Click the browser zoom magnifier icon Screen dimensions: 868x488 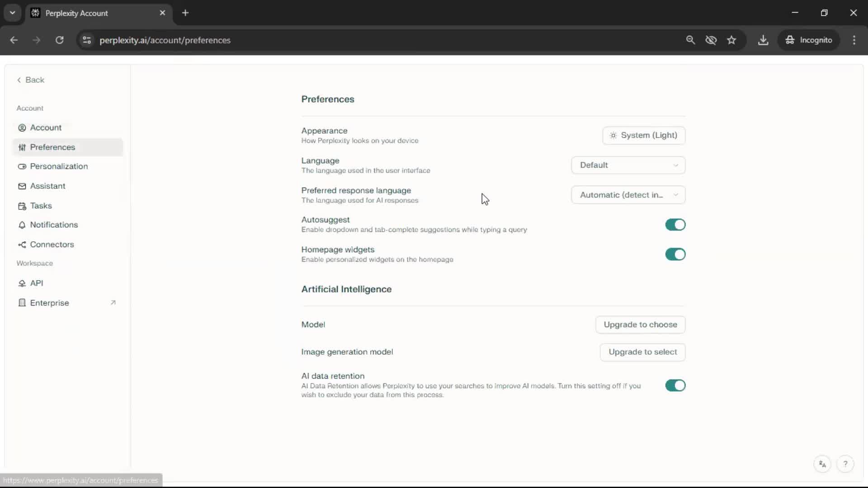(x=690, y=40)
